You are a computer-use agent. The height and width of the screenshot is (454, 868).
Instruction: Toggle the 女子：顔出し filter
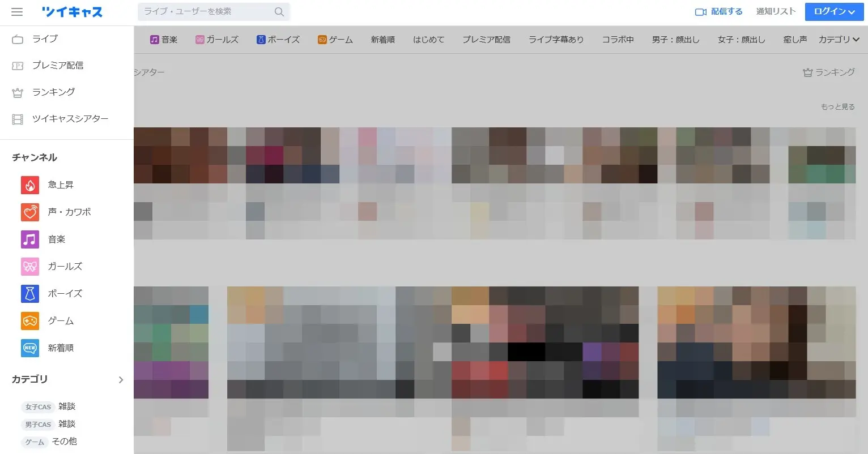pos(741,40)
